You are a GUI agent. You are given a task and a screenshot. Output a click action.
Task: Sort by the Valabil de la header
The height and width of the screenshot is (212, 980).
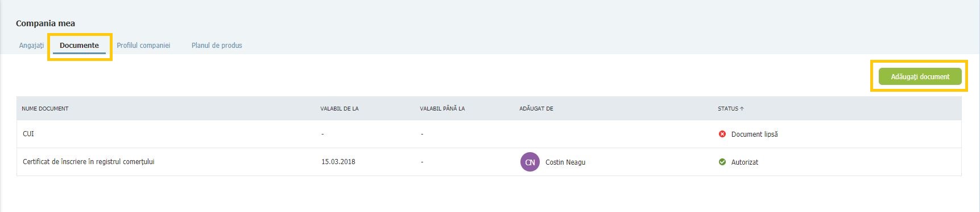[340, 108]
